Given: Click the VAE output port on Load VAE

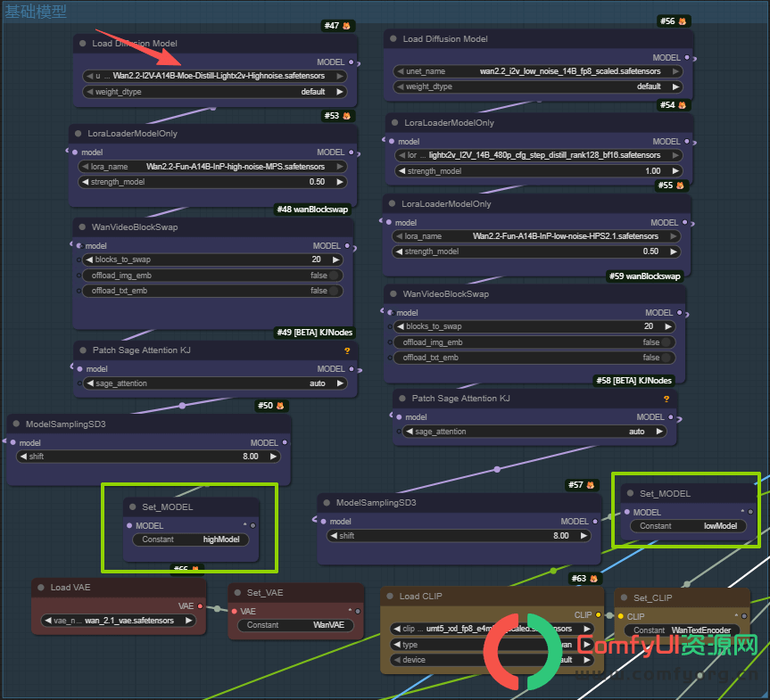Looking at the screenshot, I should point(200,606).
